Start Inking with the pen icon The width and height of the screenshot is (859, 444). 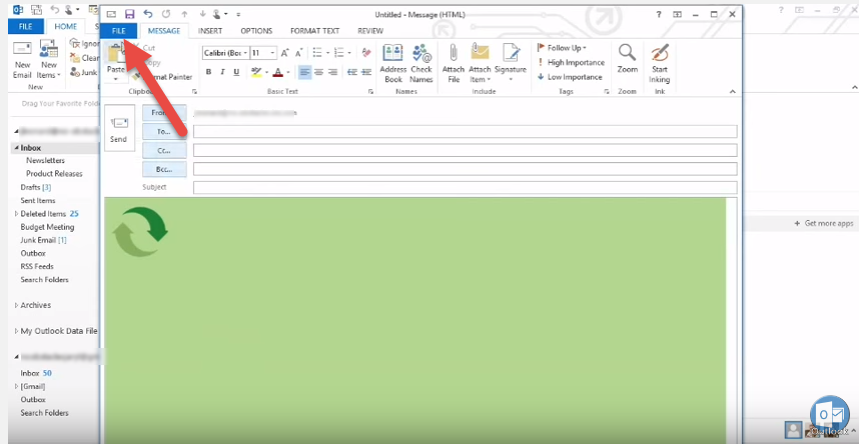[x=660, y=64]
